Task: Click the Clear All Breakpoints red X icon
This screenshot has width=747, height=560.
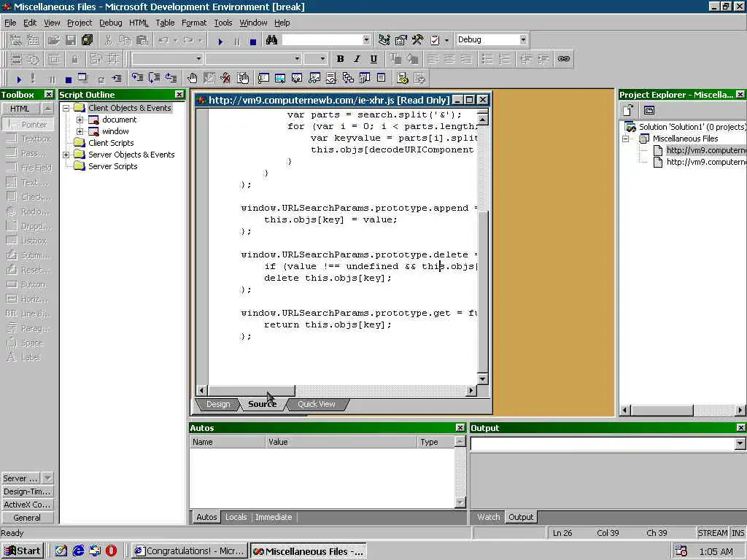Action: click(225, 77)
